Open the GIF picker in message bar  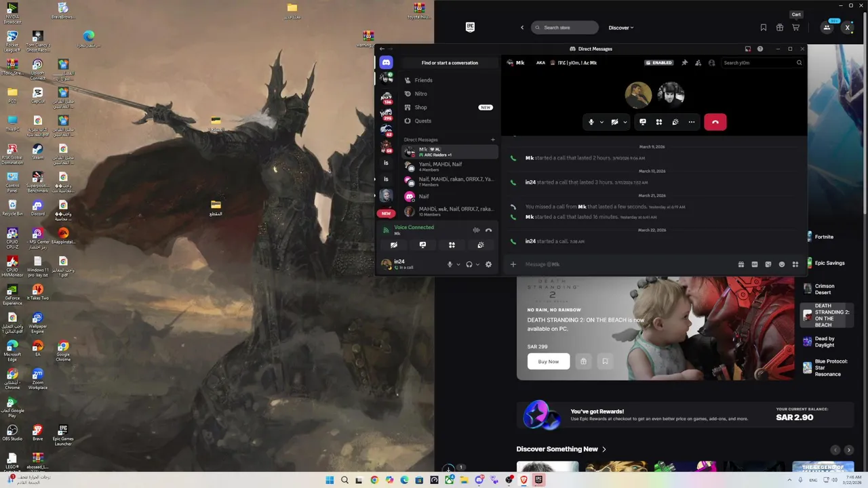pos(755,264)
